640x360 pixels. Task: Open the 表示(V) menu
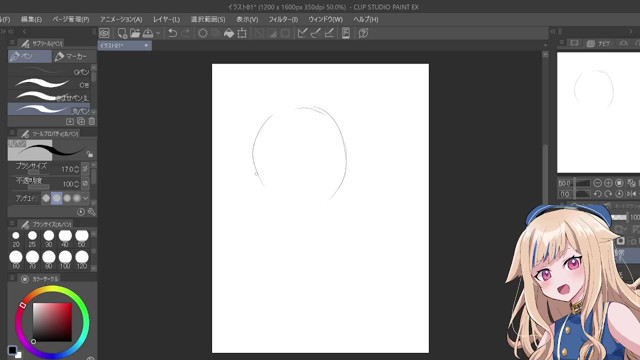coord(247,19)
